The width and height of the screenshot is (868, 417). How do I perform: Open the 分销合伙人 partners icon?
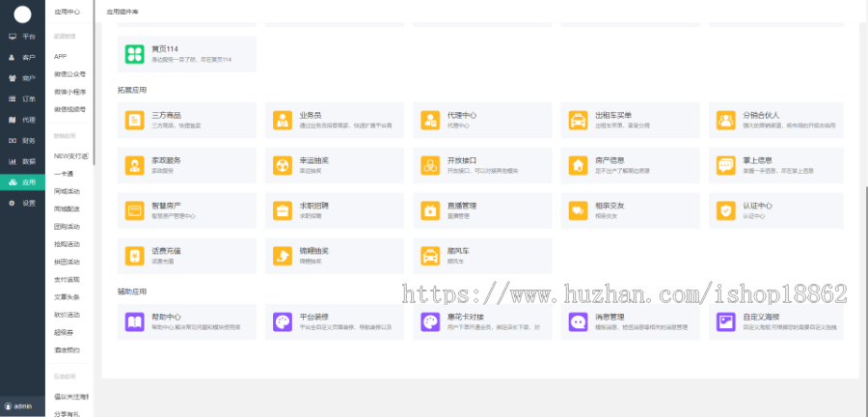[x=725, y=120]
